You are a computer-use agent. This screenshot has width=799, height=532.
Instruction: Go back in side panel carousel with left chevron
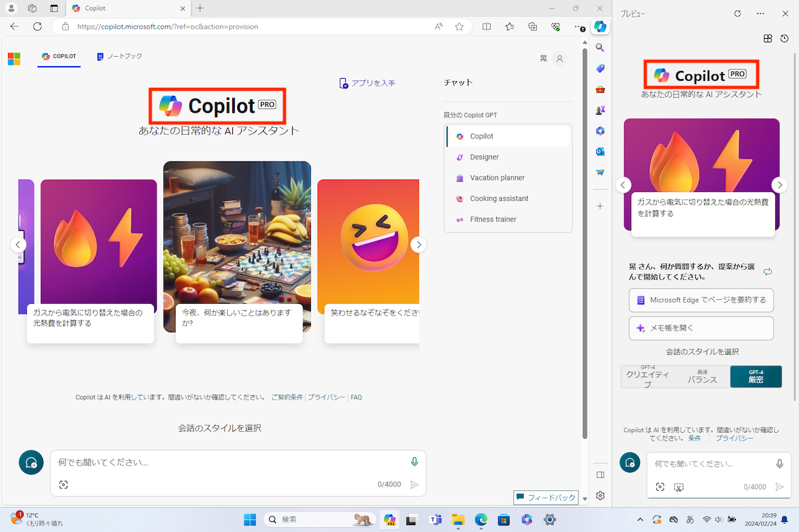coord(623,185)
